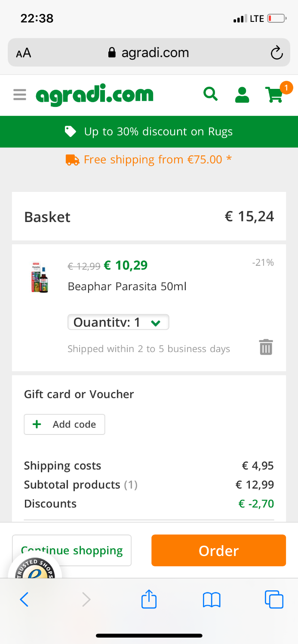Viewport: 298px width, 644px height.
Task: Tap the Safari share icon
Action: pyautogui.click(x=149, y=599)
